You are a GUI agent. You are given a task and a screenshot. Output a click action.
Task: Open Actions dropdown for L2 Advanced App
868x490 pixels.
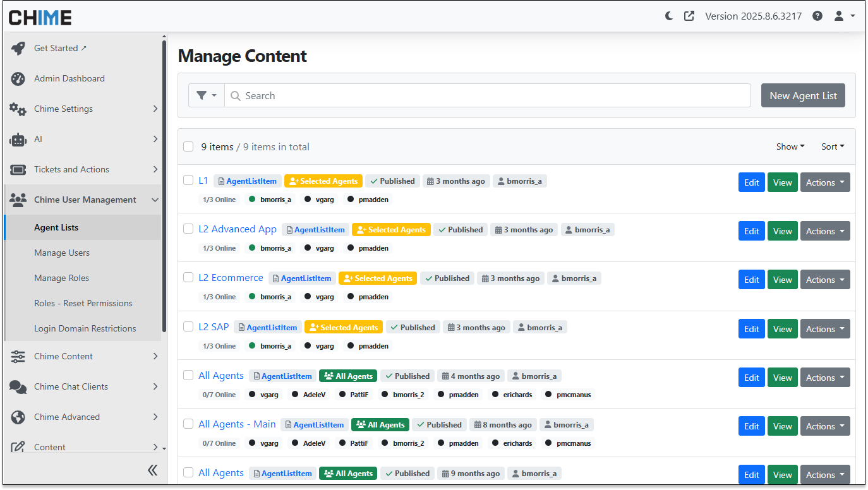point(825,231)
